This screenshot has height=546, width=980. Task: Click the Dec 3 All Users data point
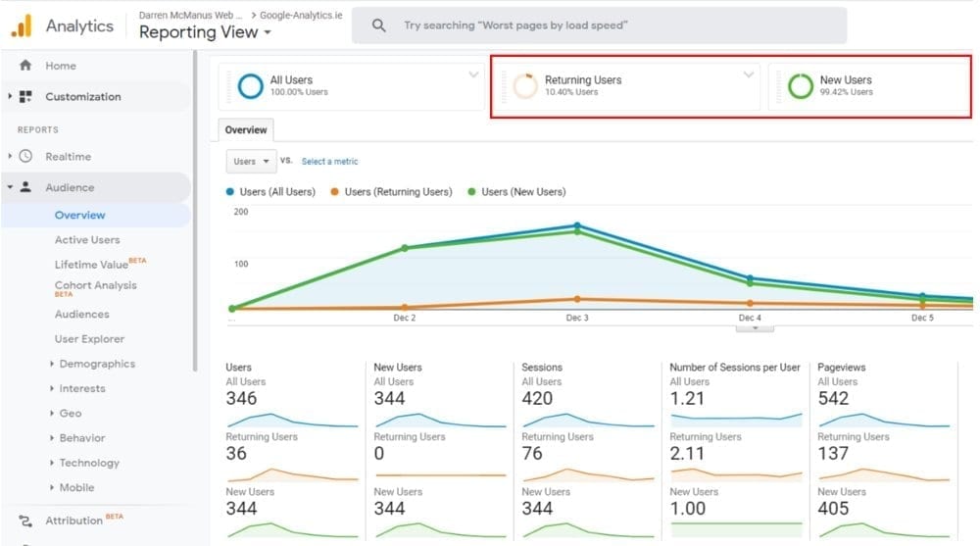577,225
